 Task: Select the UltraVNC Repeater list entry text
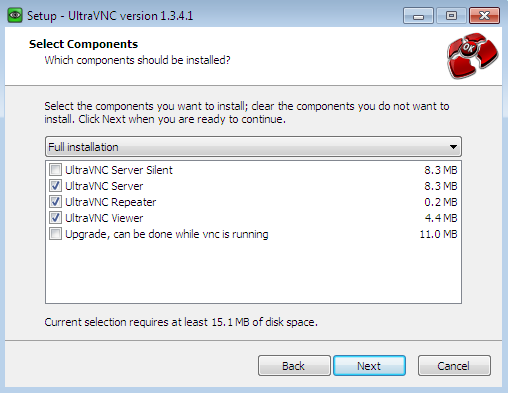[x=111, y=202]
